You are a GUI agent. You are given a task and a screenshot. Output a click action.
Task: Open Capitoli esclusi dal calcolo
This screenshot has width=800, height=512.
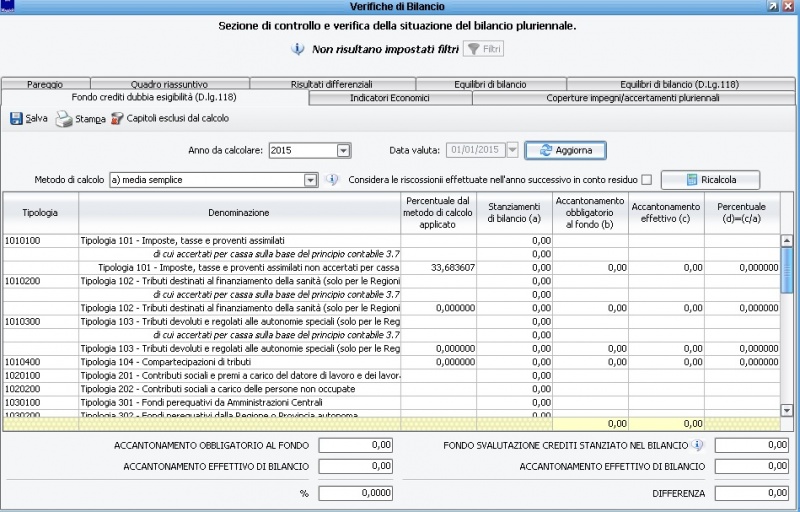[x=169, y=118]
